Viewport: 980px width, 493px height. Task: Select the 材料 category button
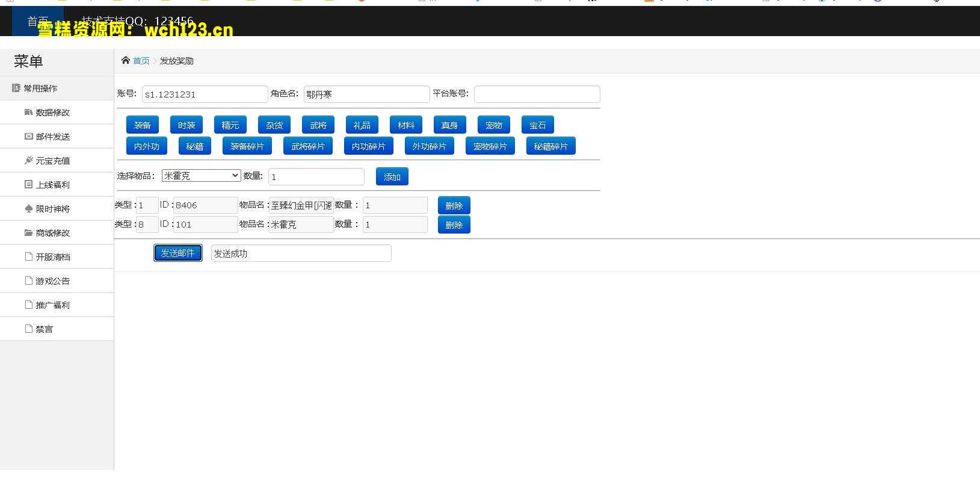tap(406, 125)
